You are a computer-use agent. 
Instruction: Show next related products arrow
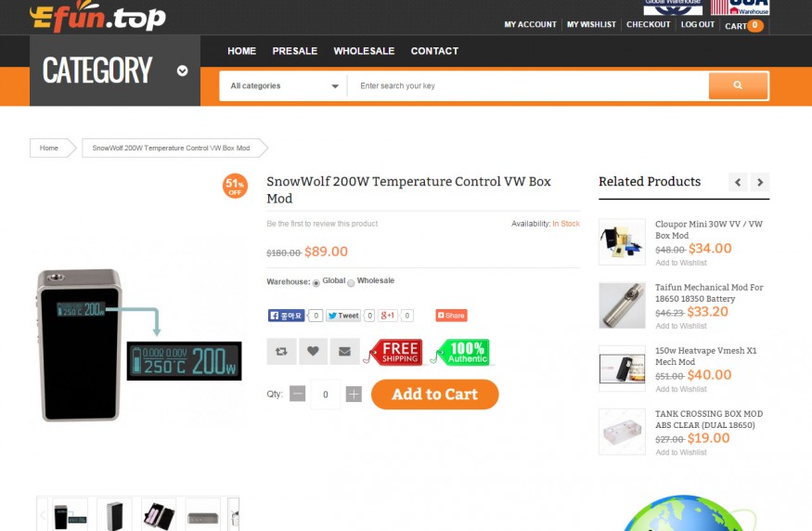click(x=760, y=182)
